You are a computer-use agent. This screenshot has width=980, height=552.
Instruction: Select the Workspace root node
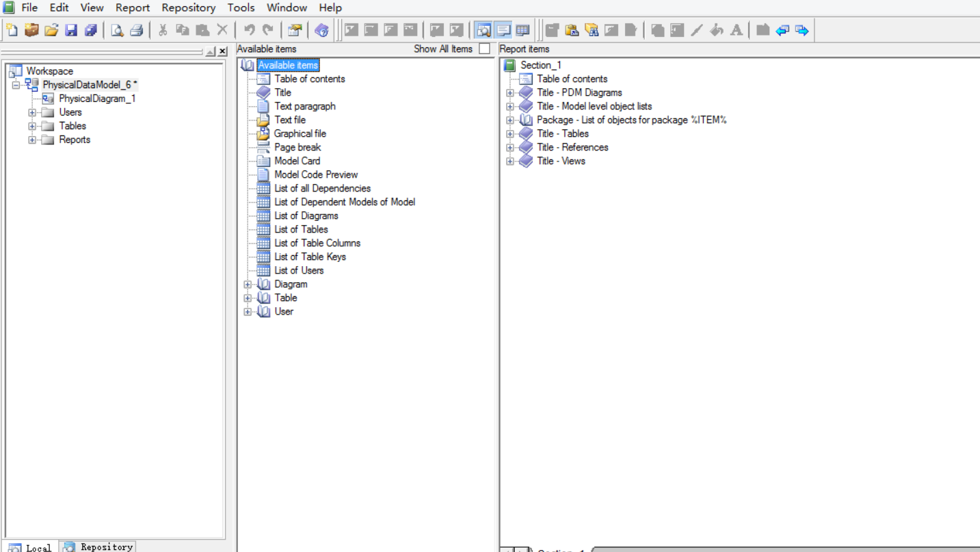pyautogui.click(x=49, y=71)
